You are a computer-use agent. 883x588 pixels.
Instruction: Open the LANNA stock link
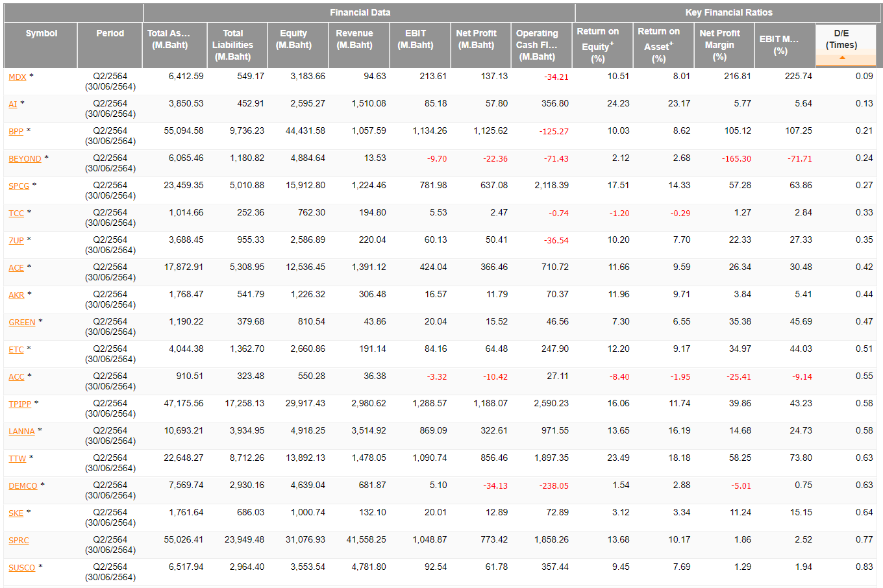pyautogui.click(x=21, y=432)
